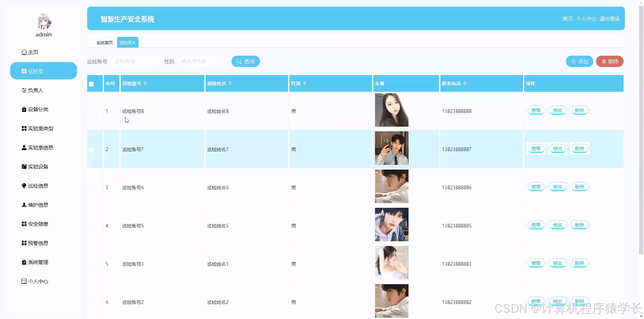Click 删除 button for 巡检账号6
644x319 pixels.
click(x=580, y=187)
